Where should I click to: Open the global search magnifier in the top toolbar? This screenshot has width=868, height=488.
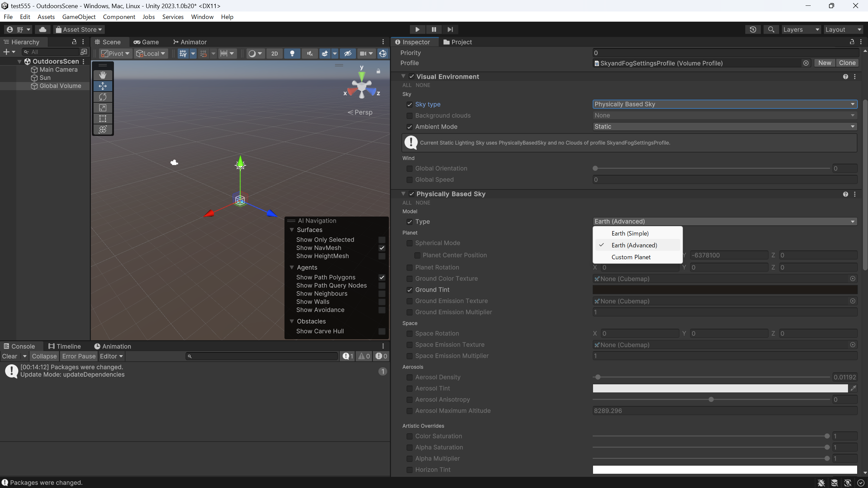[771, 29]
